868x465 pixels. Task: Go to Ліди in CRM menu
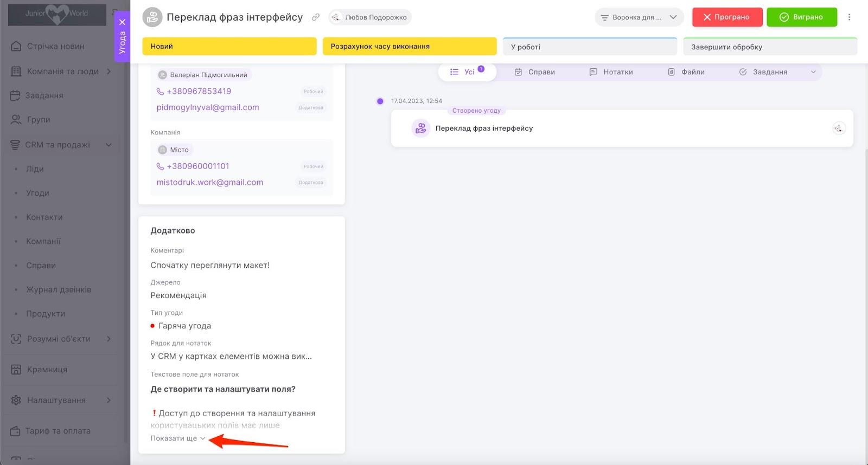[35, 169]
